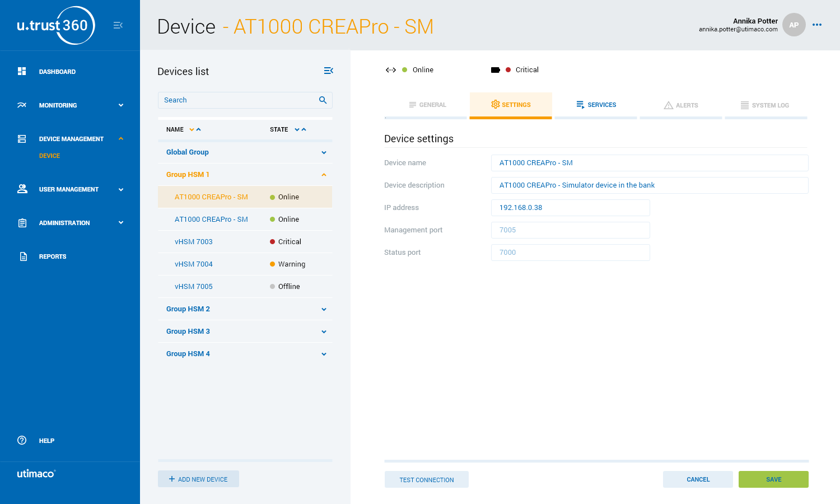Select the Device submenu item

tap(49, 156)
